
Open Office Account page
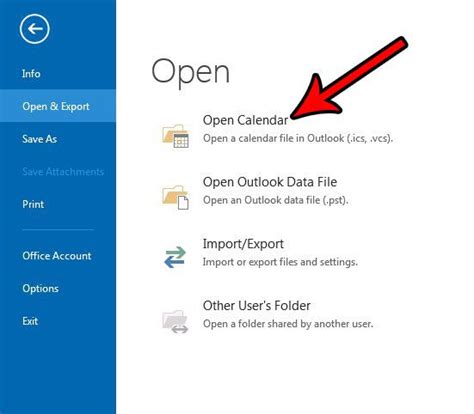tap(57, 256)
